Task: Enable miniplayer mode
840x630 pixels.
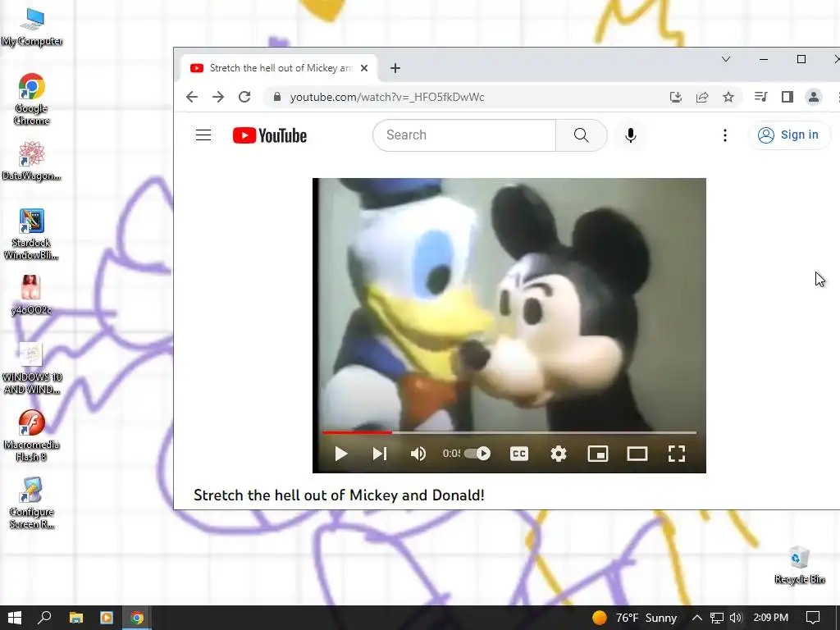Action: coord(598,454)
